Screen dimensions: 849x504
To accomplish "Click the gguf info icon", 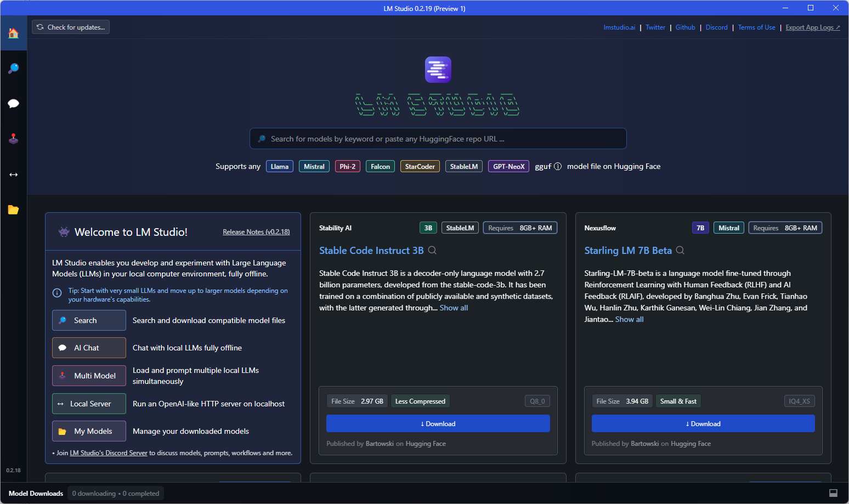I will (558, 167).
